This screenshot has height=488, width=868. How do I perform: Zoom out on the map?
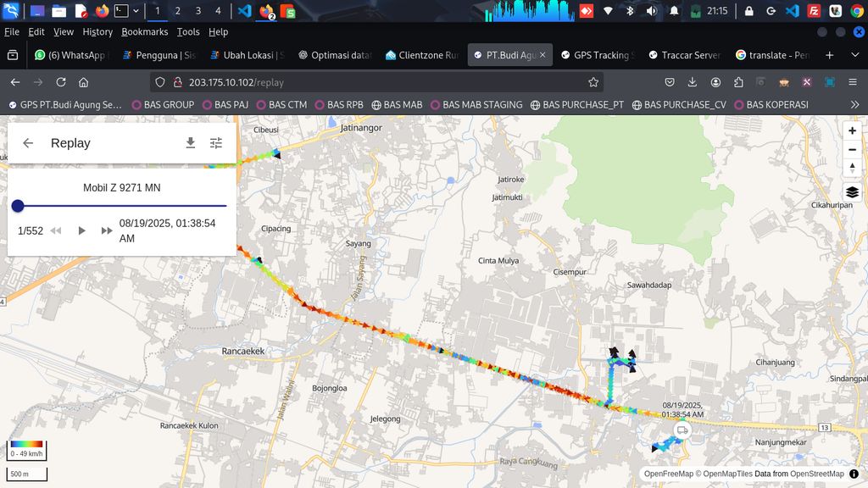click(x=852, y=149)
